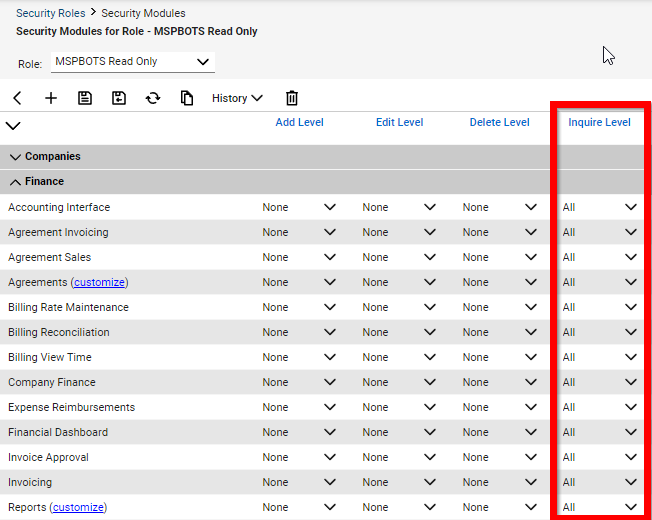Image resolution: width=652 pixels, height=520 pixels.
Task: Click the Save and Close icon
Action: tap(119, 98)
